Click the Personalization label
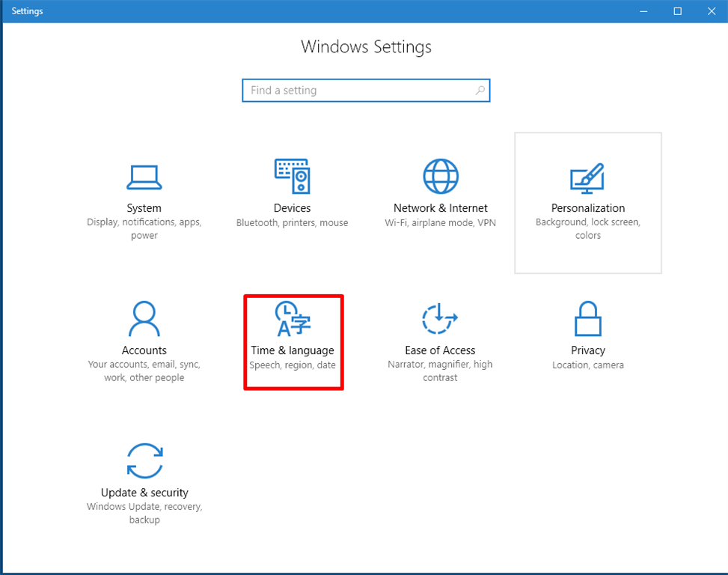This screenshot has height=575, width=728. (588, 208)
